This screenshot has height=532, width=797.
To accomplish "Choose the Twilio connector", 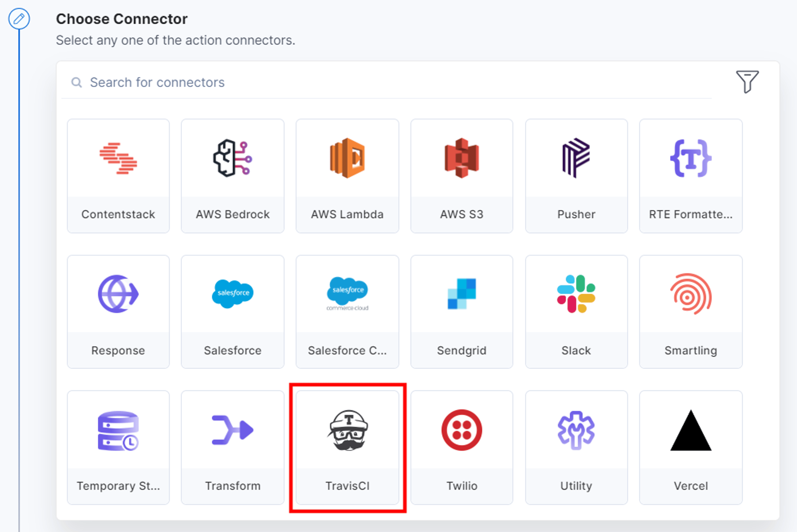I will pos(462,447).
